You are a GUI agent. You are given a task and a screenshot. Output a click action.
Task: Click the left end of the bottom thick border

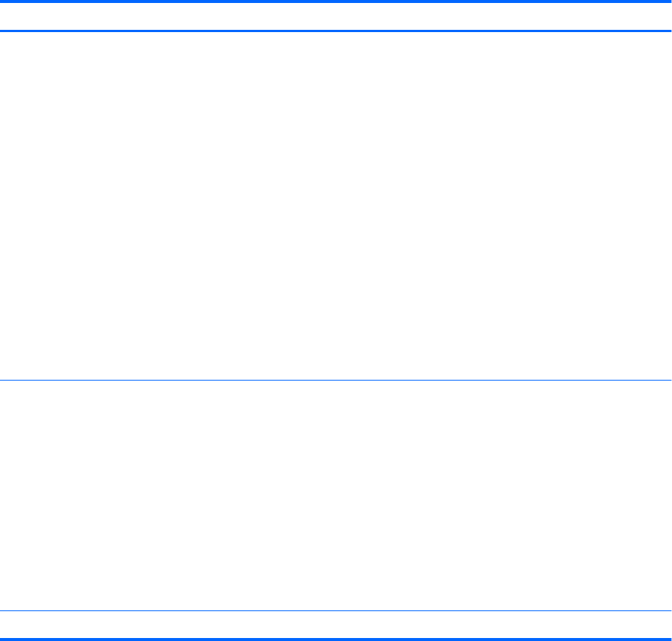click(x=4, y=639)
